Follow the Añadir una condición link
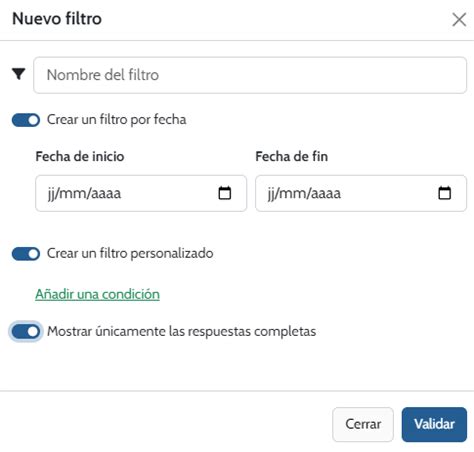This screenshot has width=474, height=452. tap(97, 294)
